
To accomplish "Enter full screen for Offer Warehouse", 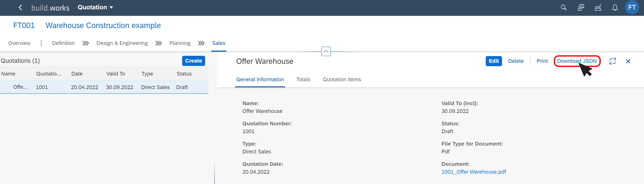I will click(x=613, y=61).
